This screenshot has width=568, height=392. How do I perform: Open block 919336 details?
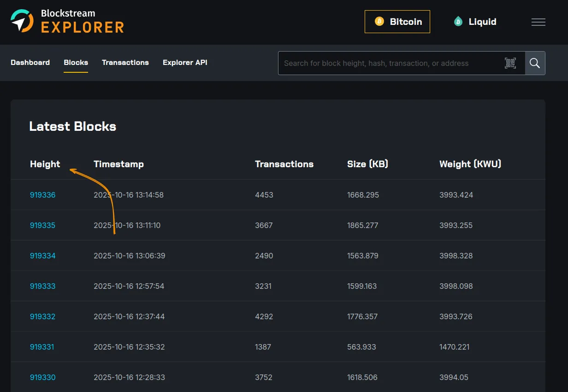[42, 195]
